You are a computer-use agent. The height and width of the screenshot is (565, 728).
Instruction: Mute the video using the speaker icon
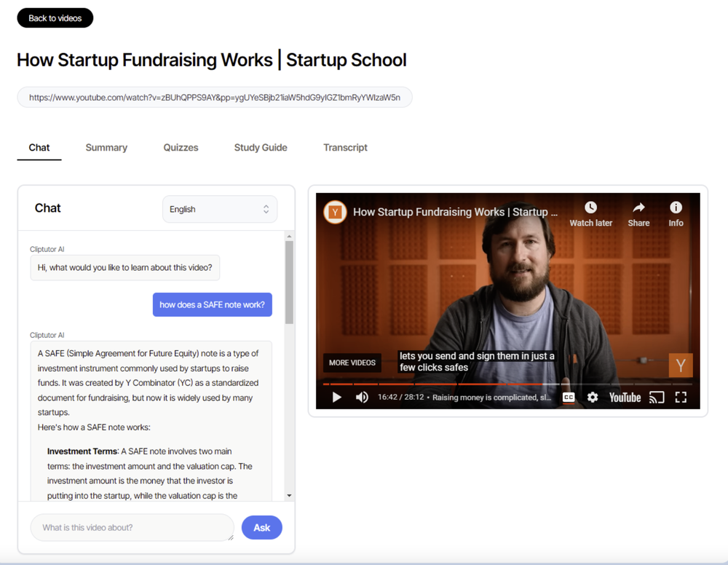362,398
